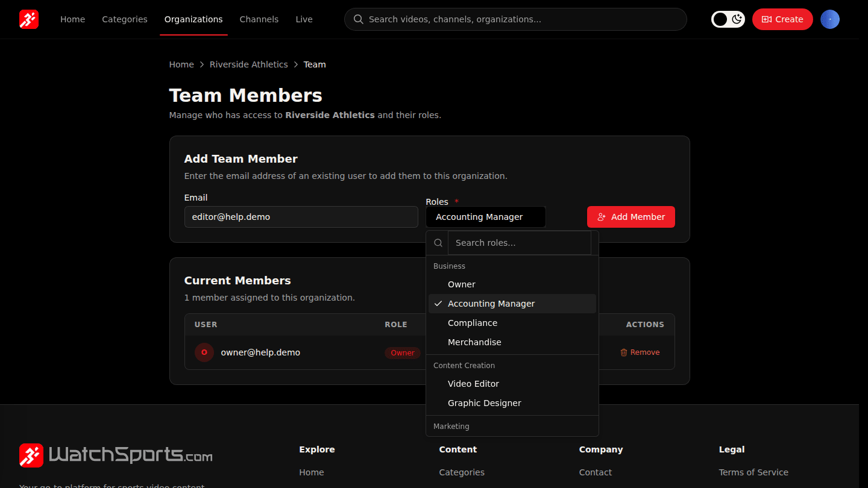Click the WatchSports runner logo in header

29,19
